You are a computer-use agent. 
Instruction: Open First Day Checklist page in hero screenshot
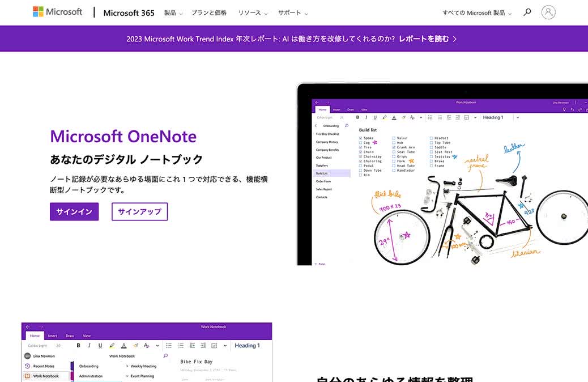pos(327,134)
